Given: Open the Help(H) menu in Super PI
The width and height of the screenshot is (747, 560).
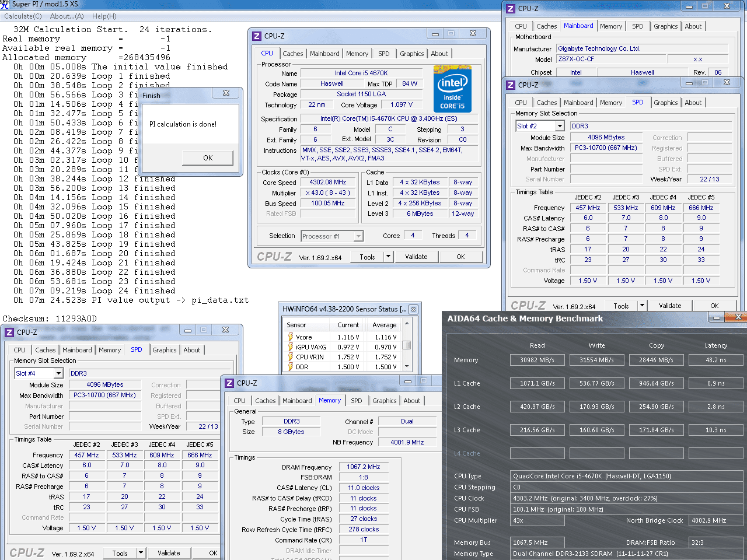Looking at the screenshot, I should (x=104, y=16).
